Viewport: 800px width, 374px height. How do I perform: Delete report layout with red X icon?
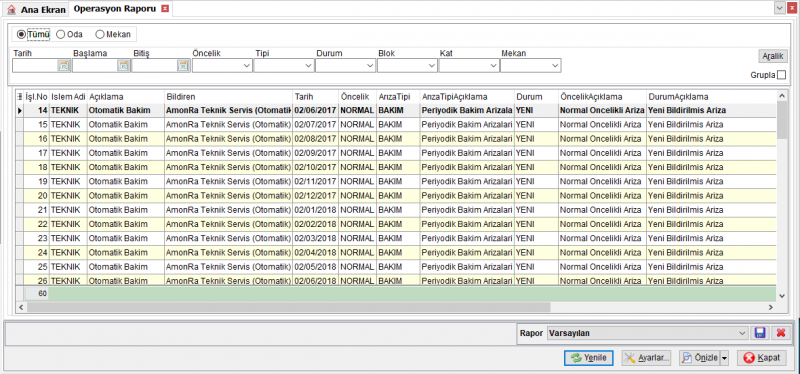click(x=780, y=333)
